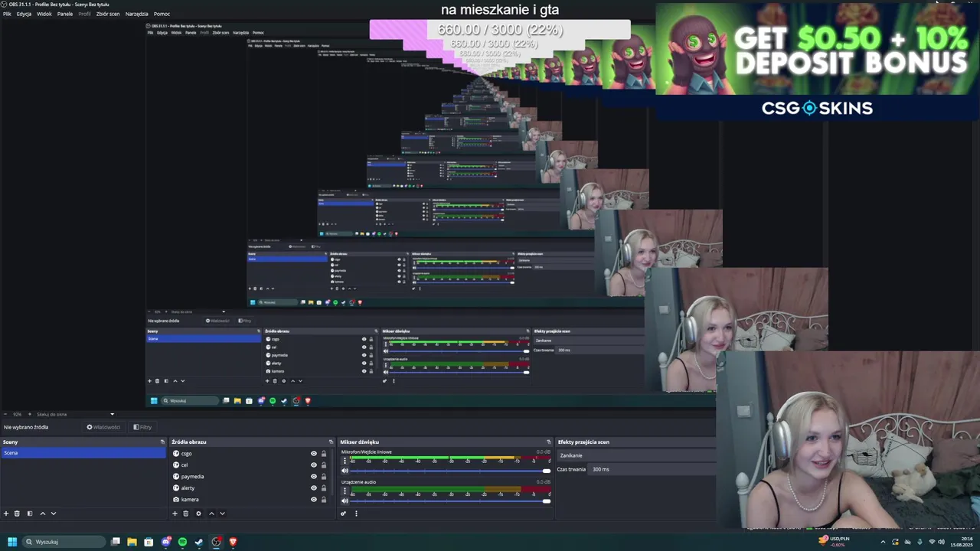The image size is (980, 551).
Task: Open advanced audio properties gears in Mikser dźwięku
Action: pyautogui.click(x=344, y=514)
